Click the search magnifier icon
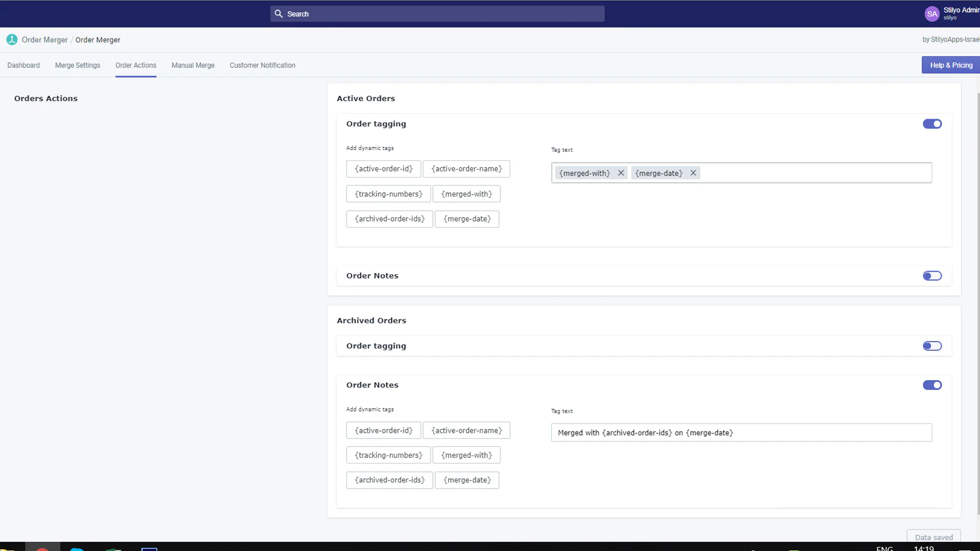The height and width of the screenshot is (551, 980). click(x=279, y=13)
